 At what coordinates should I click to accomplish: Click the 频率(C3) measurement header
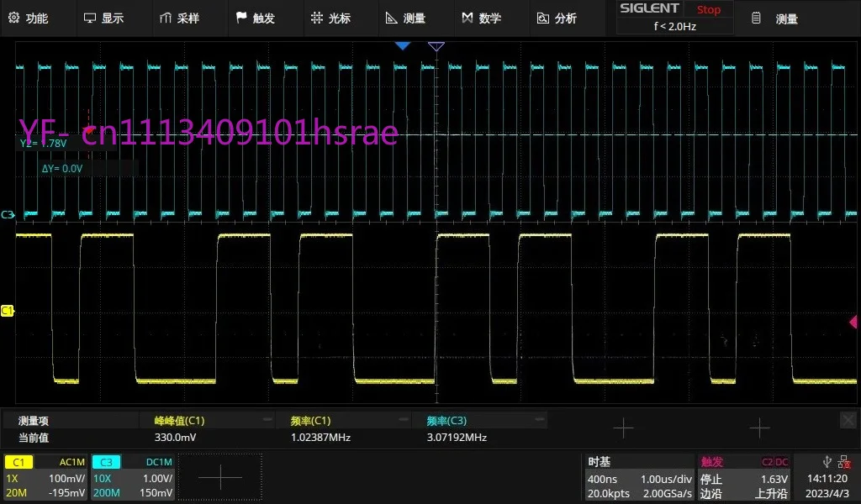pyautogui.click(x=447, y=421)
